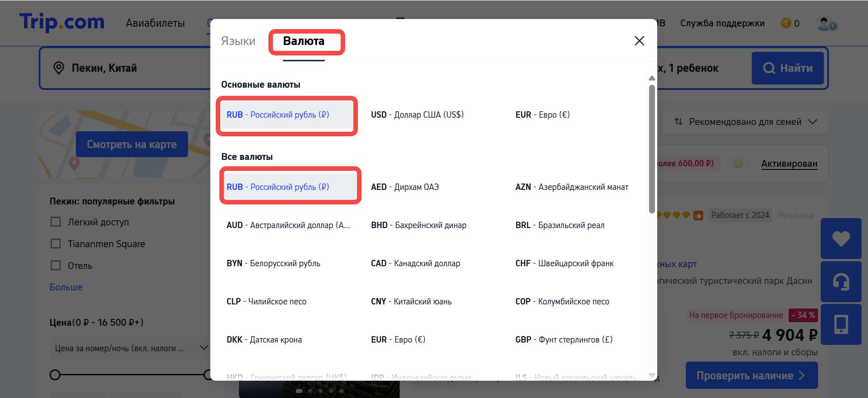Image resolution: width=868 pixels, height=398 pixels.
Task: Open customer support headset icon
Action: click(x=841, y=282)
